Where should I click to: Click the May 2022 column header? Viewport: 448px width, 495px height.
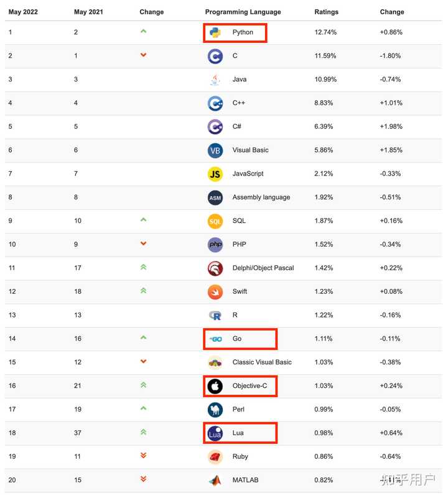point(23,12)
